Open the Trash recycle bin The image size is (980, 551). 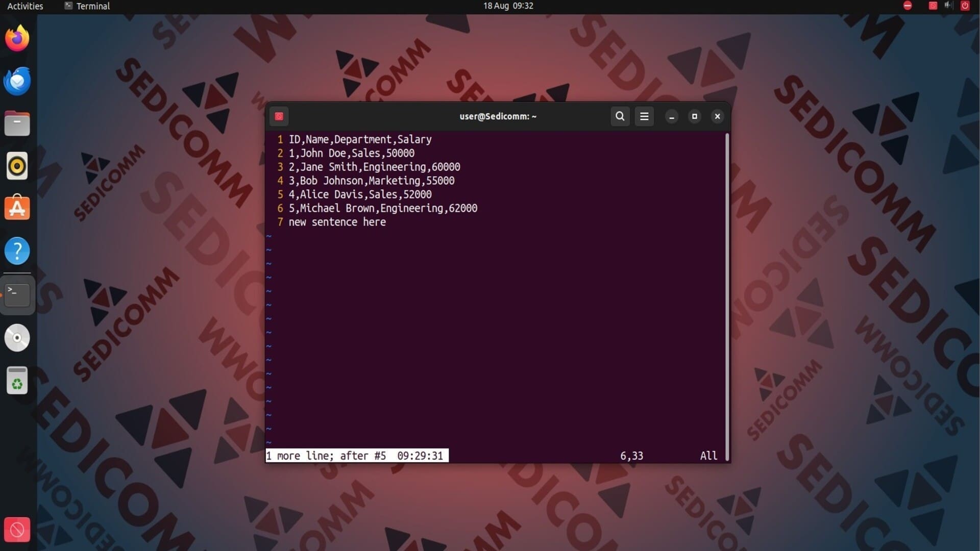[x=17, y=381]
